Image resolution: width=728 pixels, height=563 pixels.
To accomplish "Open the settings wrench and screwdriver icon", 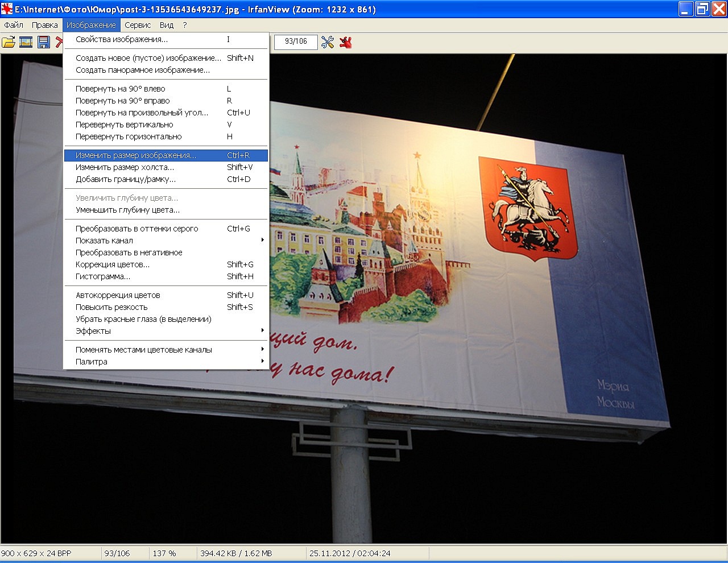I will [x=328, y=42].
